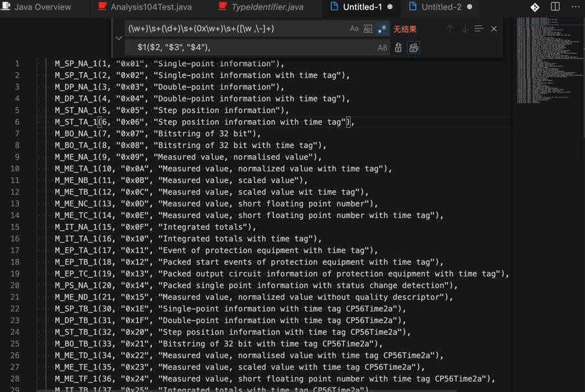
Task: Click the M_ST_TA_1 "0x06" line
Action: (205, 122)
